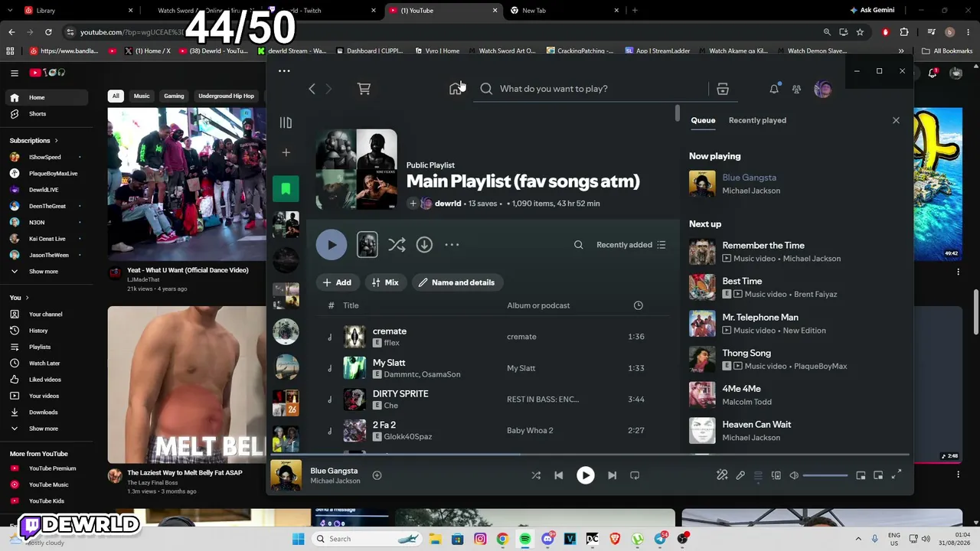Enter fullscreen from the Spotify player bar
The image size is (980, 551).
(x=897, y=475)
